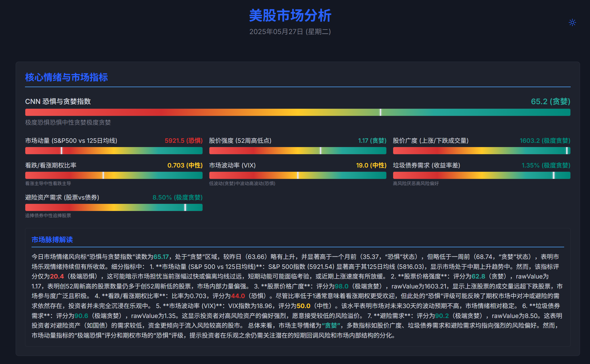Click the legend 看涨主导中性看跌主导
This screenshot has height=364, width=590.
tap(48, 183)
